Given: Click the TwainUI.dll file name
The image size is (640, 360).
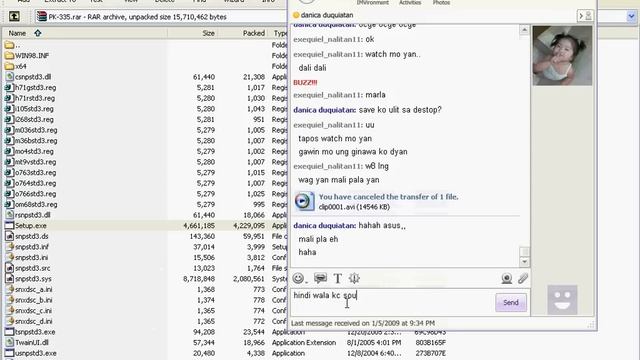Looking at the screenshot, I should coord(32,342).
